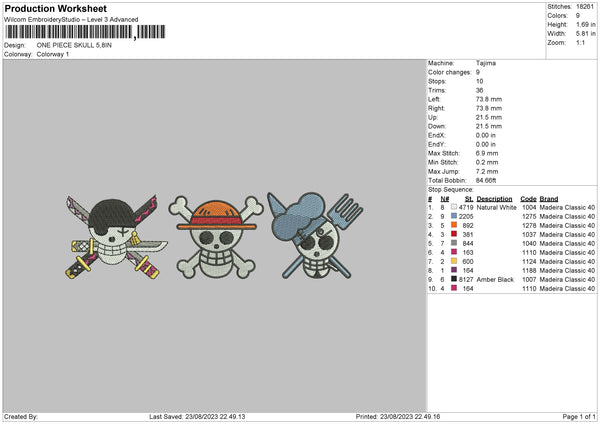The width and height of the screenshot is (600, 424).
Task: Click the Zoom value '1:1'
Action: (580, 42)
